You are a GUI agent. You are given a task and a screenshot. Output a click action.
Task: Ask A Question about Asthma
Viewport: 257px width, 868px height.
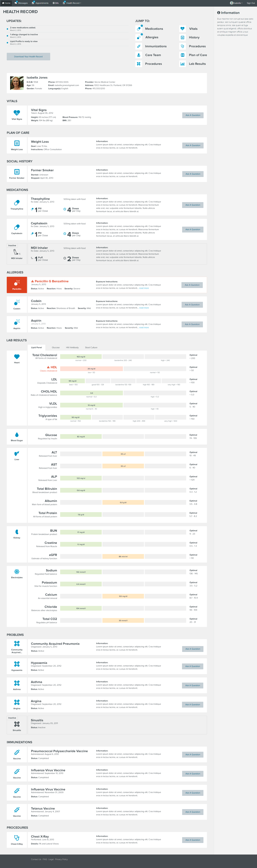[193, 685]
